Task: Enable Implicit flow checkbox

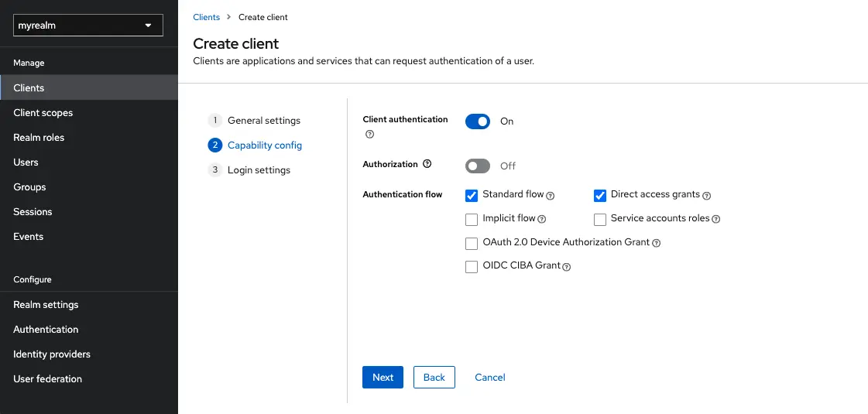Action: (x=472, y=220)
